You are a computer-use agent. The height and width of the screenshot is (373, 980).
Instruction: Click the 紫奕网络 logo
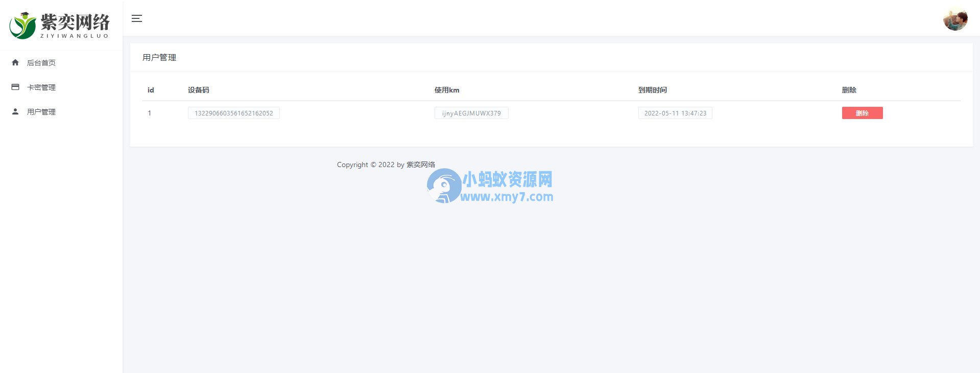[59, 25]
